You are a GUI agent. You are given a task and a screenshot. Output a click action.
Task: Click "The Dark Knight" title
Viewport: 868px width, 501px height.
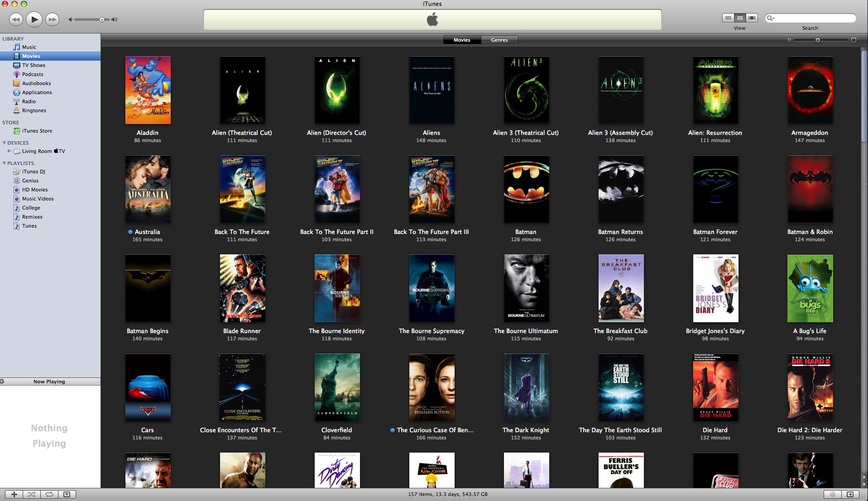click(526, 430)
